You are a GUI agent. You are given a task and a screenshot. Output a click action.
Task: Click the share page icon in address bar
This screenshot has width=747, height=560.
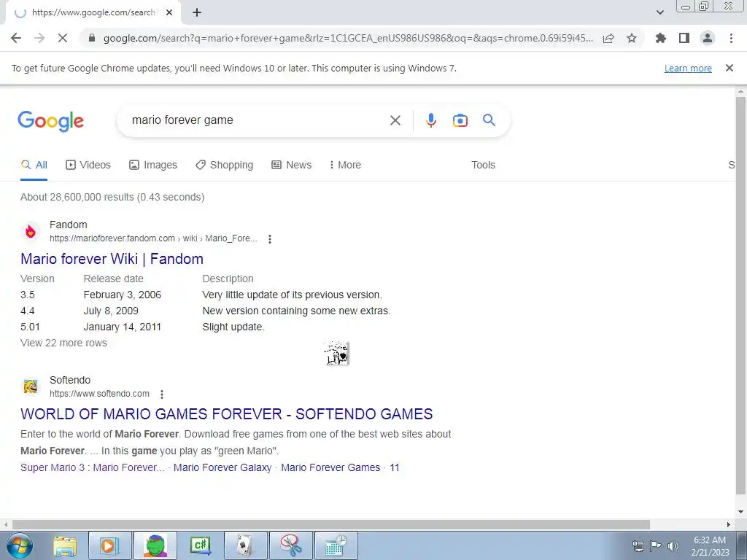[608, 39]
